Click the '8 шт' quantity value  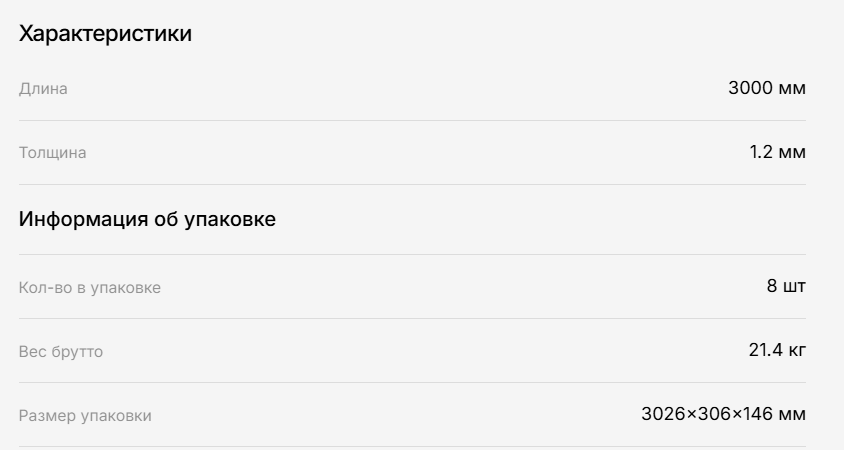tap(786, 286)
